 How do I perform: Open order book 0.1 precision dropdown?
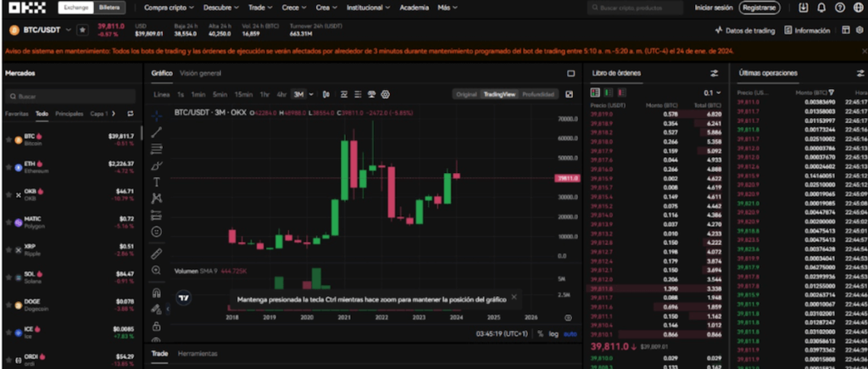click(x=712, y=92)
